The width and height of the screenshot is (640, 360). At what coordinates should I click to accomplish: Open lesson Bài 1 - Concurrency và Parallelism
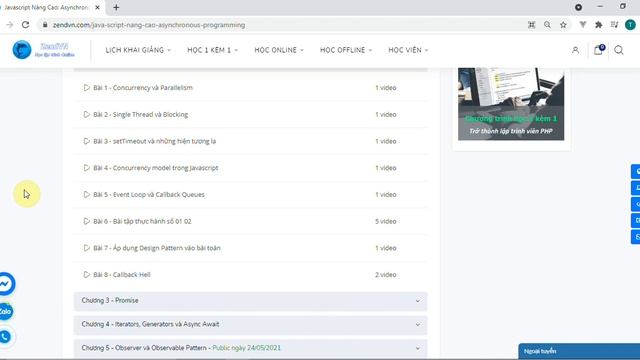pos(143,88)
